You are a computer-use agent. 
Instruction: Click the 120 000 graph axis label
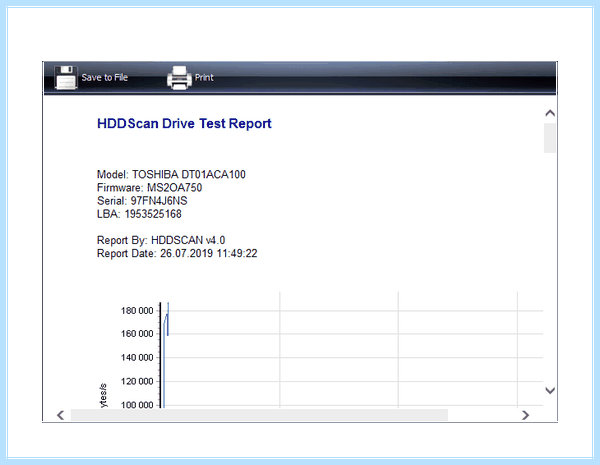pyautogui.click(x=137, y=381)
